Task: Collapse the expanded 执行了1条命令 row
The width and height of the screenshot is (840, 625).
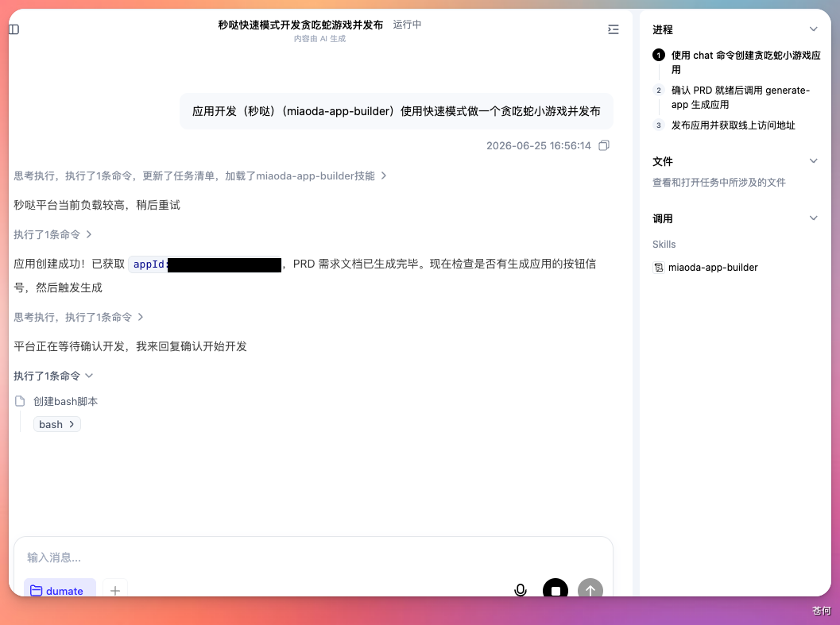Action: pyautogui.click(x=53, y=376)
